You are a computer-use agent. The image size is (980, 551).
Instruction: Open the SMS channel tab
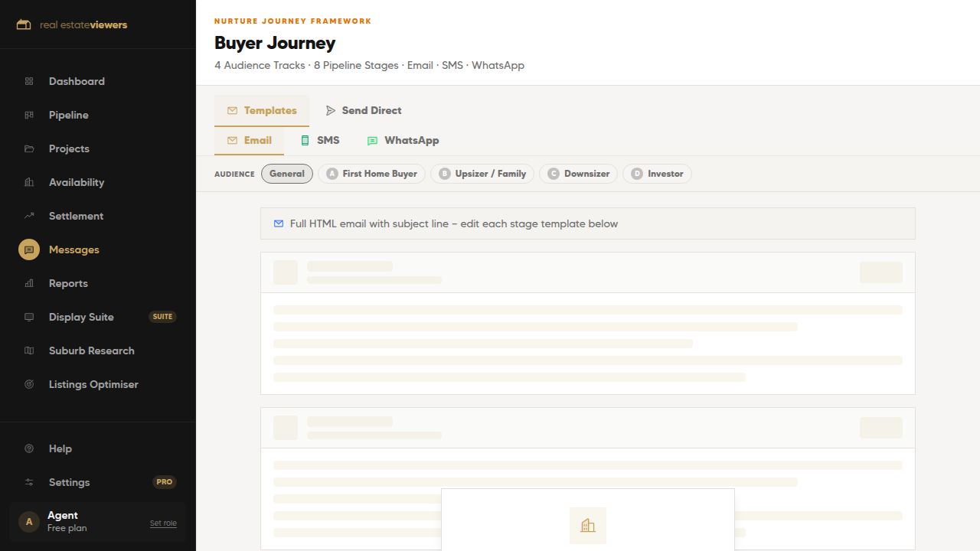coord(320,140)
